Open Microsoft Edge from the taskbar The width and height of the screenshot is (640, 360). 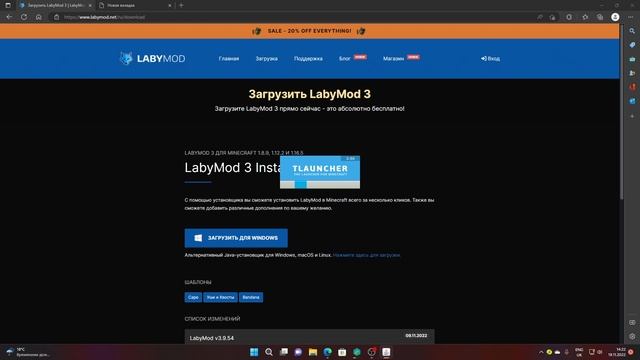(x=327, y=352)
